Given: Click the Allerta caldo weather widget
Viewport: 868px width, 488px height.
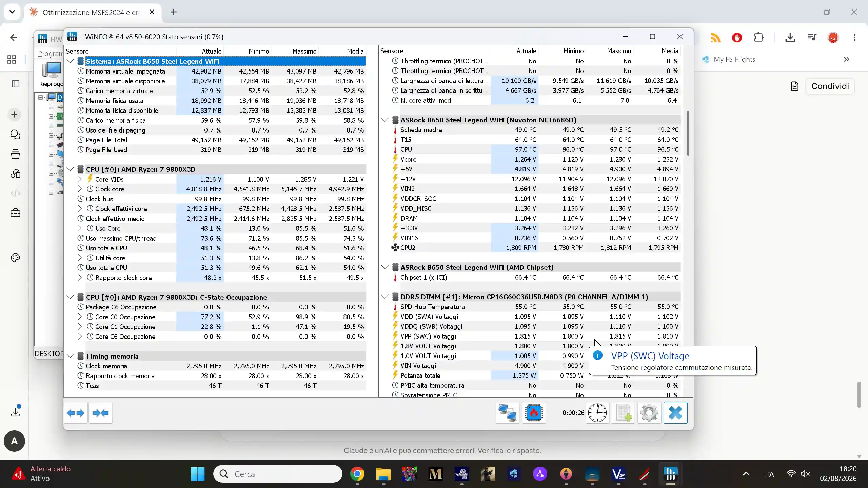Looking at the screenshot, I should tap(41, 474).
